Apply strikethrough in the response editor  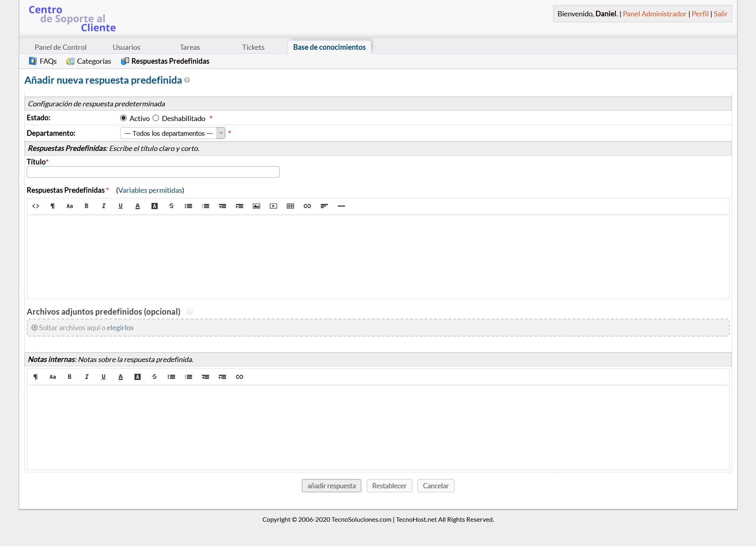(x=171, y=206)
